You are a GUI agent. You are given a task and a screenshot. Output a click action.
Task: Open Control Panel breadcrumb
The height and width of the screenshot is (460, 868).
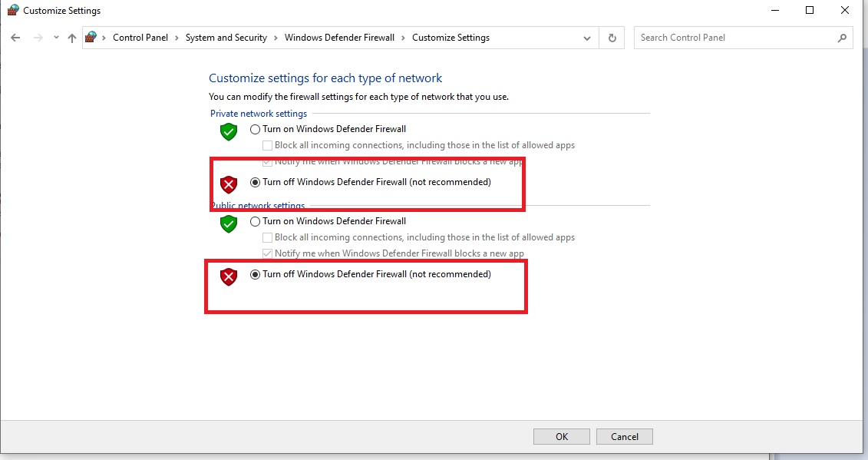140,38
